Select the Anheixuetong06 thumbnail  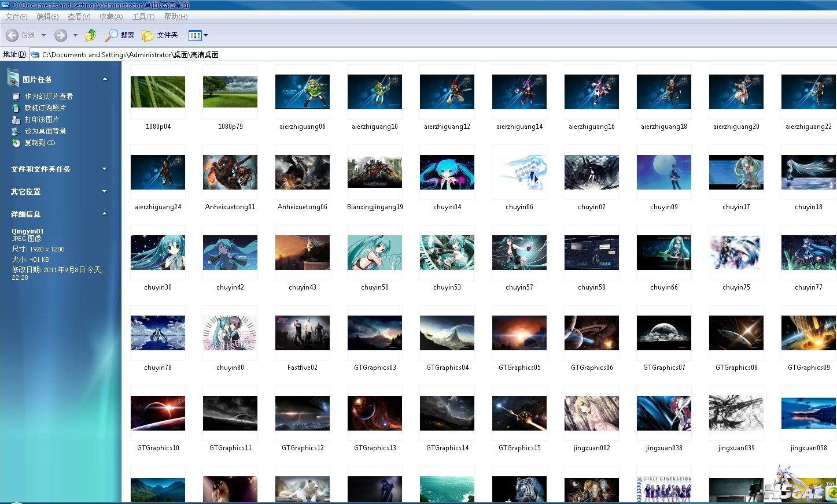(303, 172)
